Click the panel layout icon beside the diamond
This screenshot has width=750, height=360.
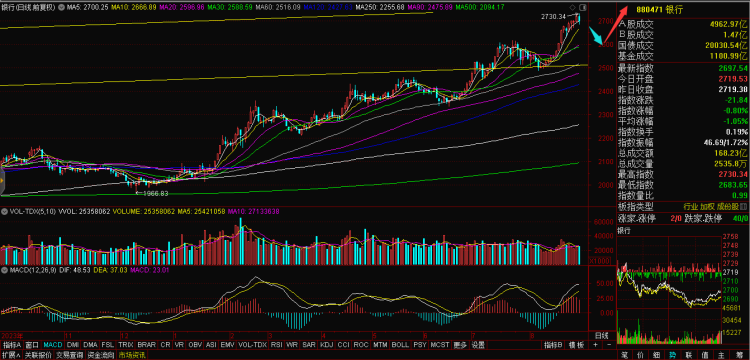coord(582,7)
